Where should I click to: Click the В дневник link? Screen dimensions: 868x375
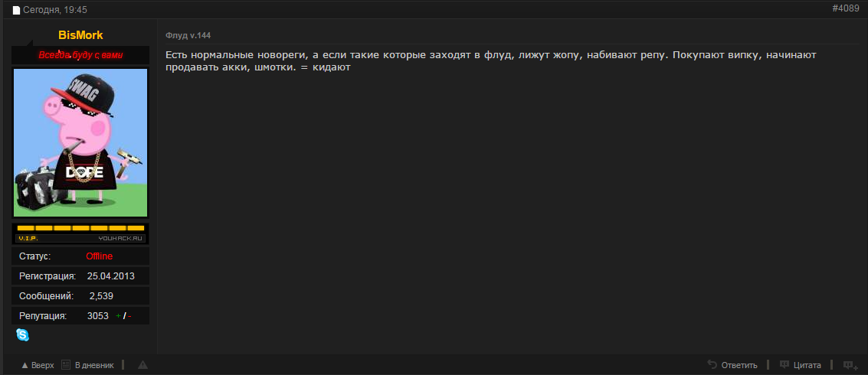click(94, 365)
